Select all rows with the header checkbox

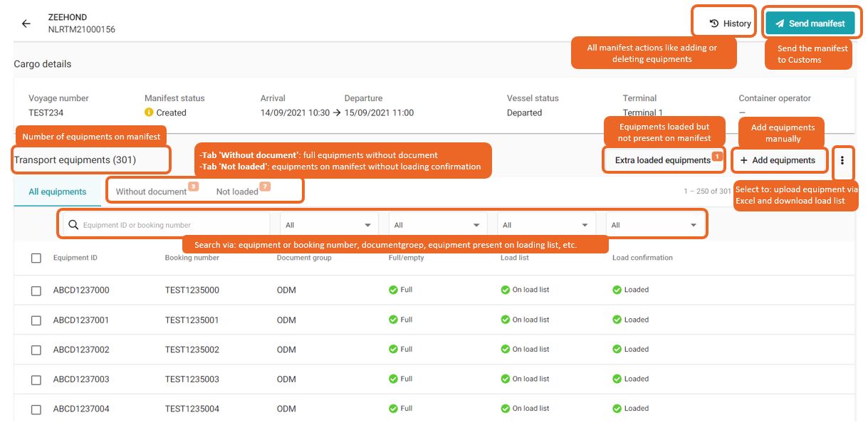point(35,257)
